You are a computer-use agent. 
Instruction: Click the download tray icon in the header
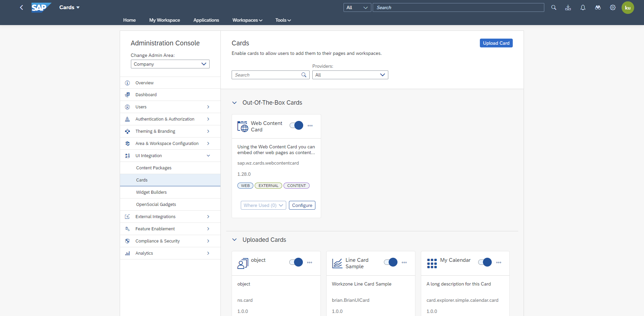tap(568, 7)
